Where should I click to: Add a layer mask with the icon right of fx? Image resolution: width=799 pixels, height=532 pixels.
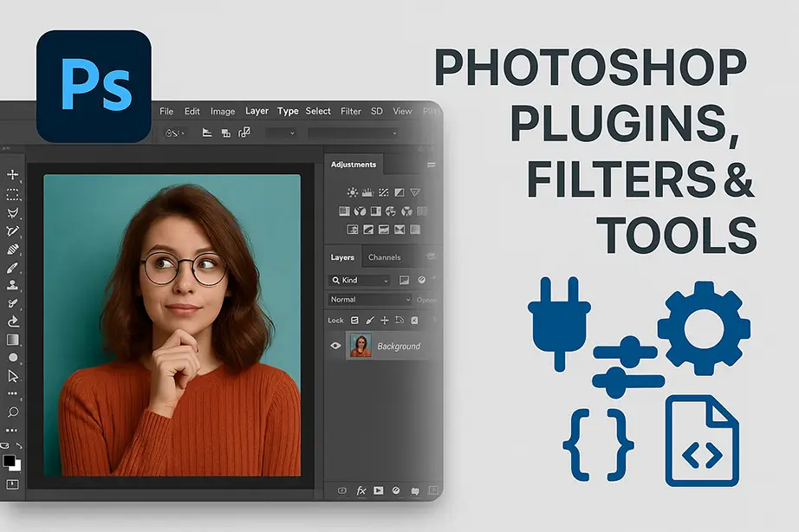tap(378, 490)
